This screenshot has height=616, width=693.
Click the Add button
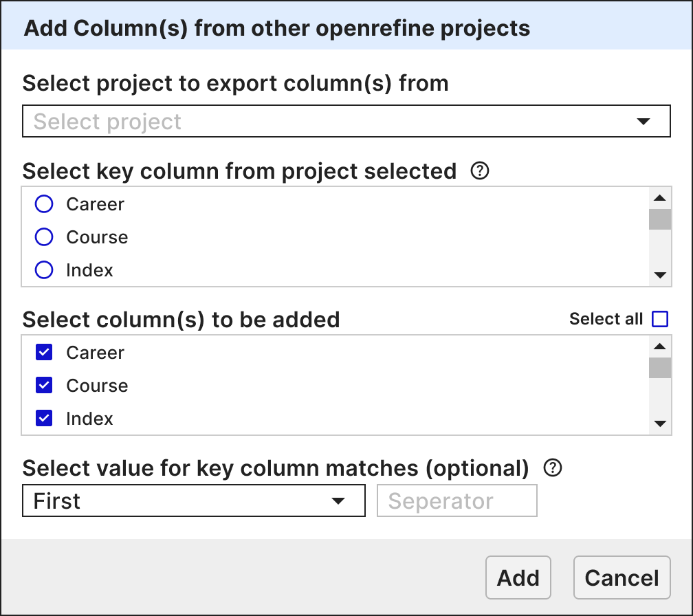coord(518,577)
